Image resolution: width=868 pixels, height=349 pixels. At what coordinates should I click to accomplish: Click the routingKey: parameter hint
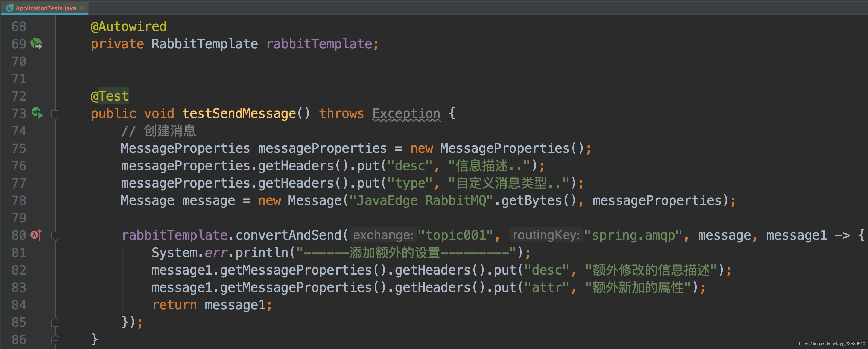click(x=546, y=235)
